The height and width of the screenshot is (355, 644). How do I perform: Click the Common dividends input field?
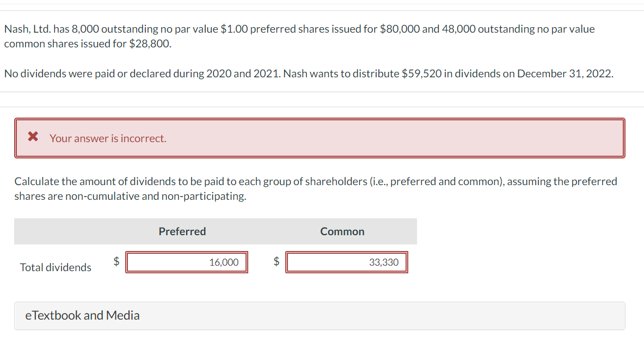(x=346, y=262)
